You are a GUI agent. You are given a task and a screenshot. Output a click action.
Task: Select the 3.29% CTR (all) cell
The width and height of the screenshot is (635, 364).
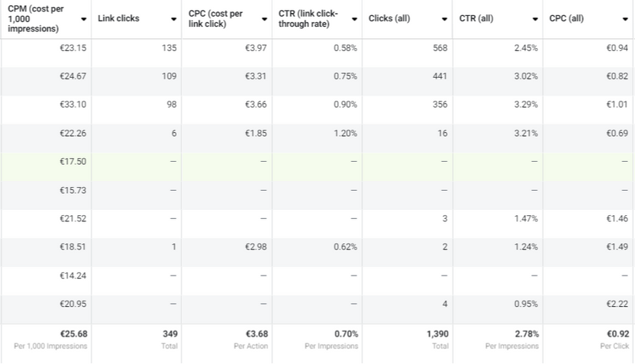point(525,105)
